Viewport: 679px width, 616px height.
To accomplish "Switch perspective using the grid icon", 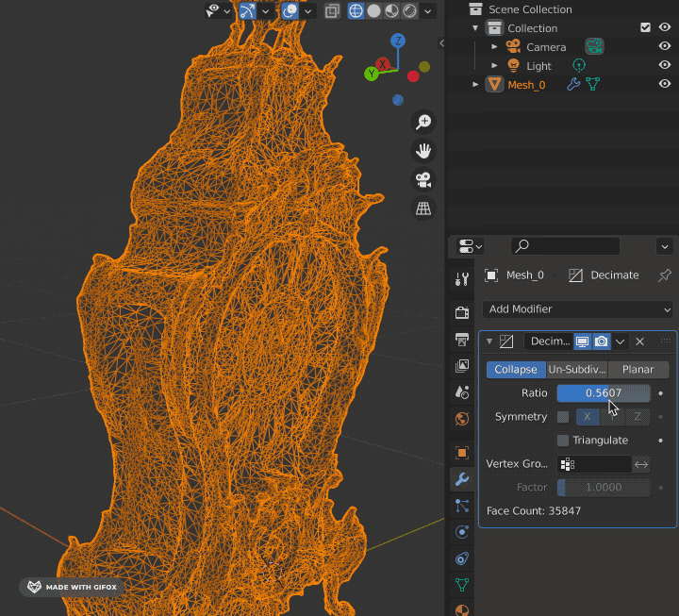I will (423, 208).
